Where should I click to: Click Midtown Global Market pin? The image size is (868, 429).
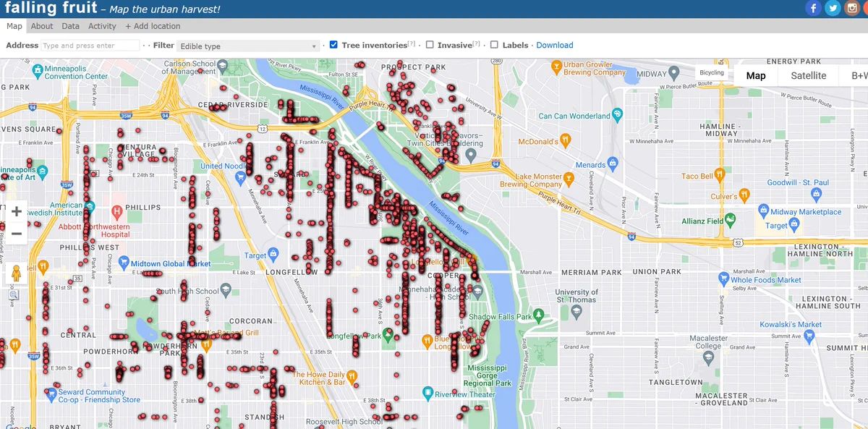[124, 264]
